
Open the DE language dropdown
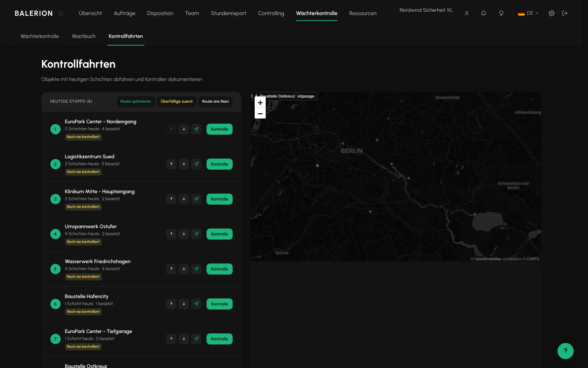pos(528,13)
